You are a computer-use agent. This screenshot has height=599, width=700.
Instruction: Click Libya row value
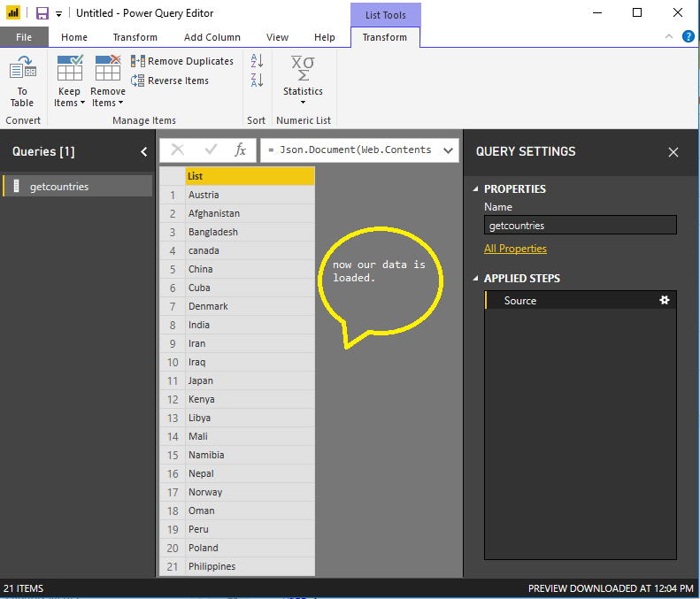(250, 418)
